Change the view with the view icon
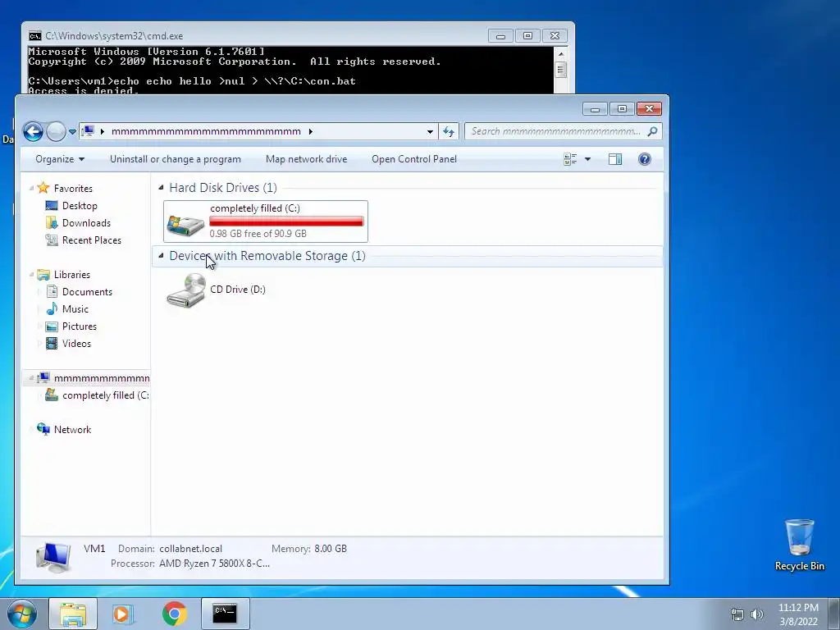The height and width of the screenshot is (630, 840). [x=570, y=159]
